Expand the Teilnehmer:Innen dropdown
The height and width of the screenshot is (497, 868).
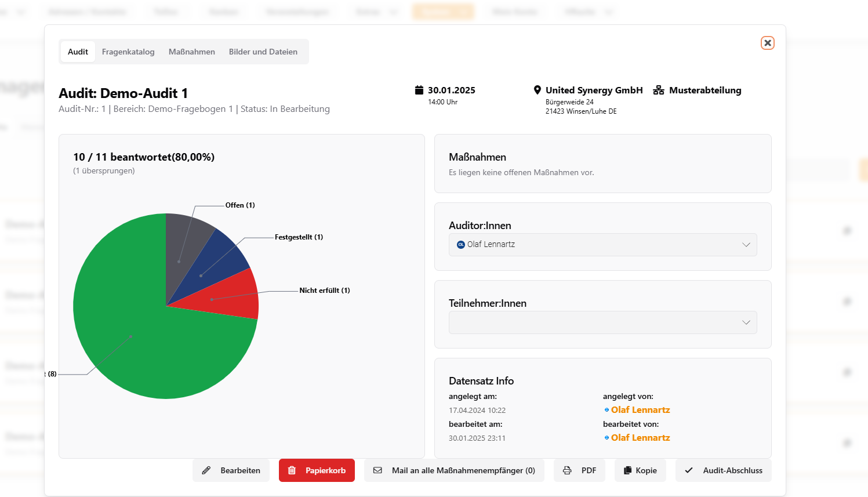(x=602, y=322)
